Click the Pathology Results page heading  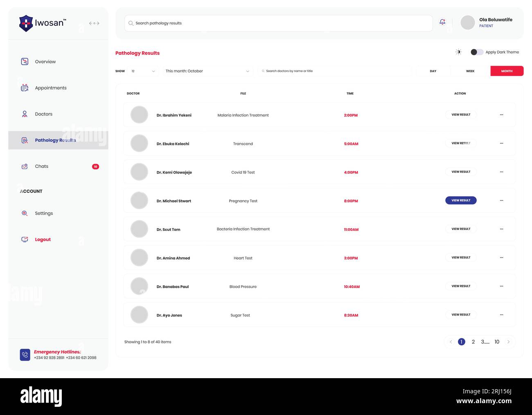point(138,53)
